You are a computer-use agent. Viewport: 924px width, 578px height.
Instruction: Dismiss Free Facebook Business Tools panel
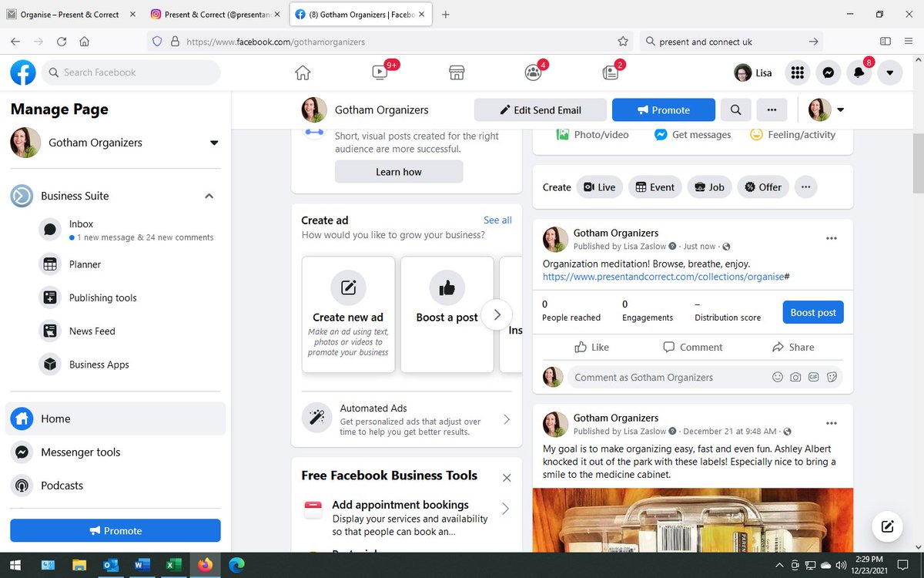click(507, 478)
